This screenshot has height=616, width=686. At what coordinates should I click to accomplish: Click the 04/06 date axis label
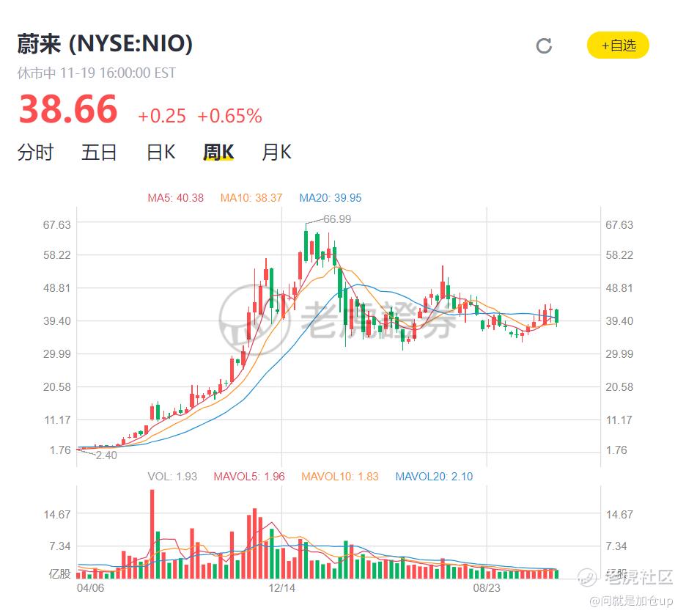pos(91,587)
